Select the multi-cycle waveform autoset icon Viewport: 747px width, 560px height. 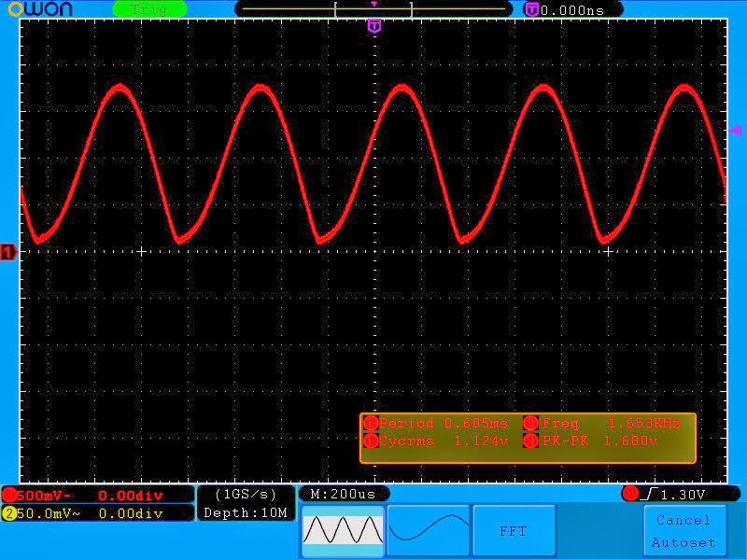[343, 530]
